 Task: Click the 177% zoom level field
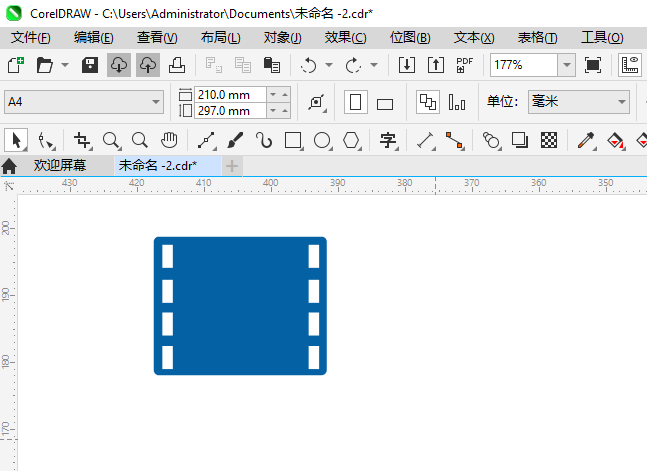(524, 65)
